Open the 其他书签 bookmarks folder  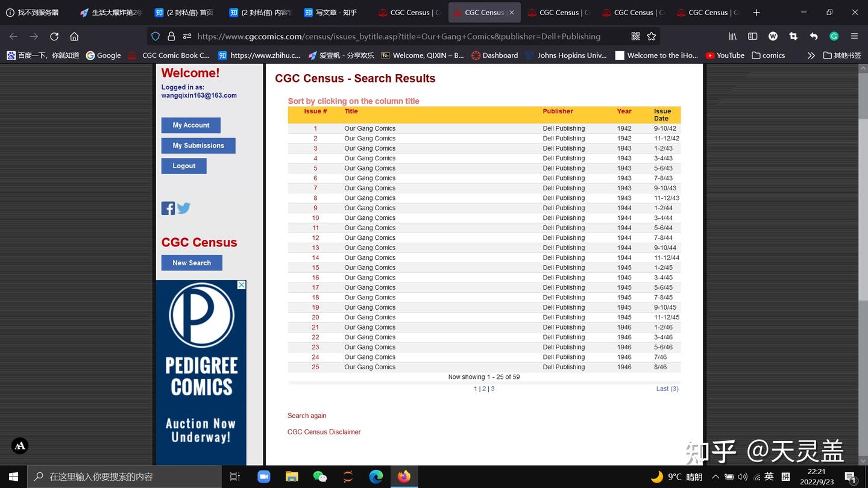tap(841, 55)
